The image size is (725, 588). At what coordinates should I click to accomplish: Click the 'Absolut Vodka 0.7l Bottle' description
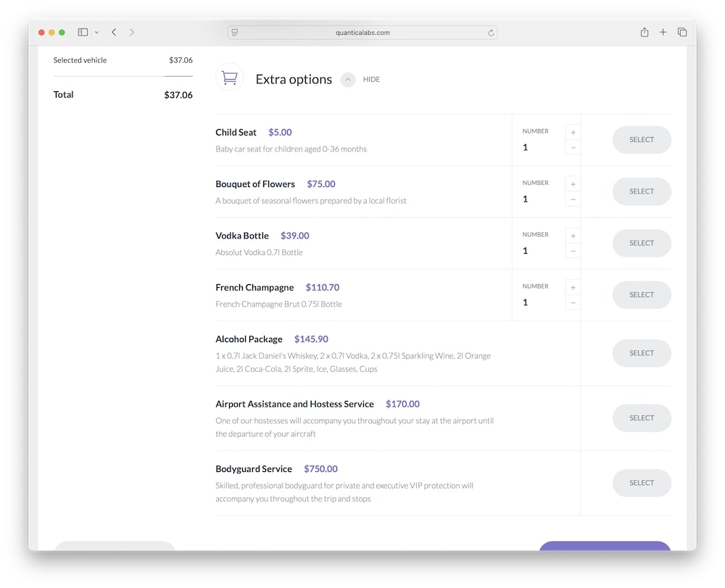click(259, 252)
